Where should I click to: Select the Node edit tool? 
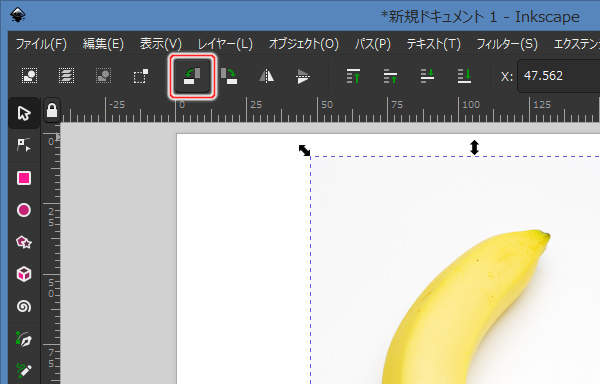[x=24, y=145]
